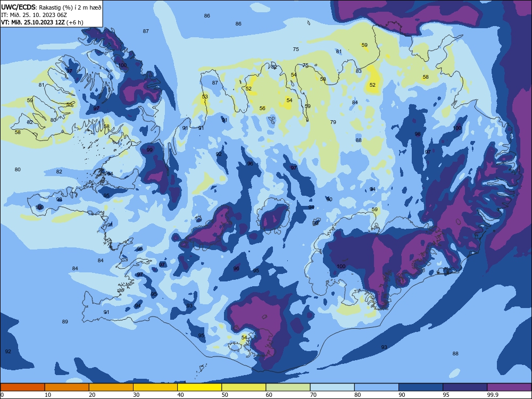This screenshot has width=532, height=399.
Task: Click the humidity value '83' on the map
Action: pyautogui.click(x=359, y=71)
